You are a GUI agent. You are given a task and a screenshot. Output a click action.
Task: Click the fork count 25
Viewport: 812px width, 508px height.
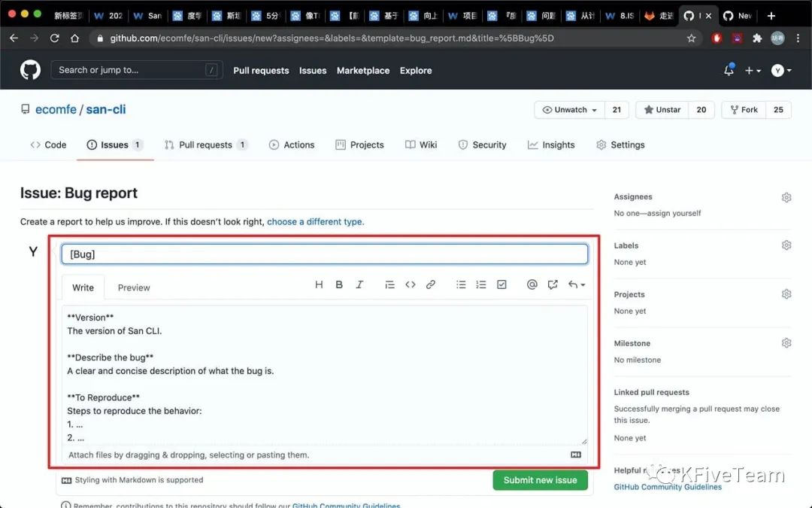click(778, 110)
